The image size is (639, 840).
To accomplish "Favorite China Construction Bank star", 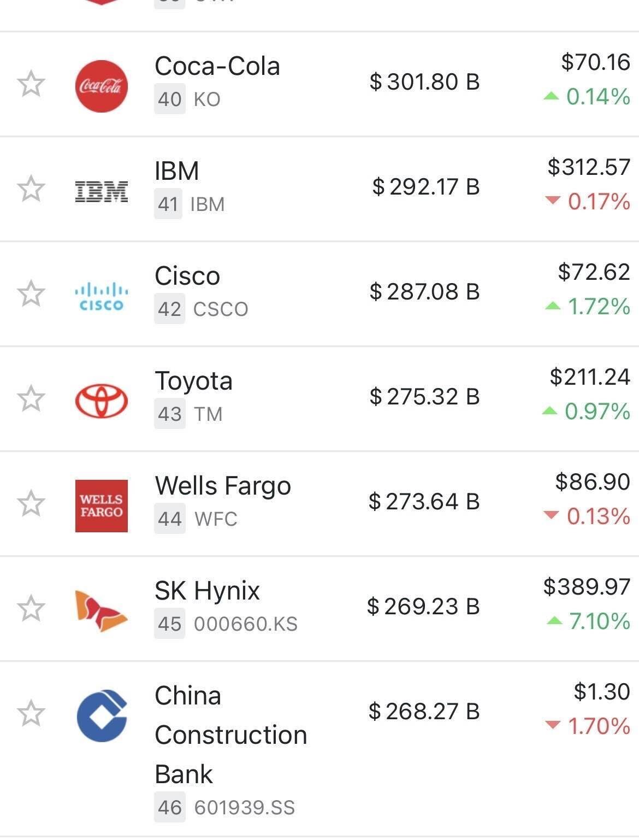I will [x=31, y=713].
